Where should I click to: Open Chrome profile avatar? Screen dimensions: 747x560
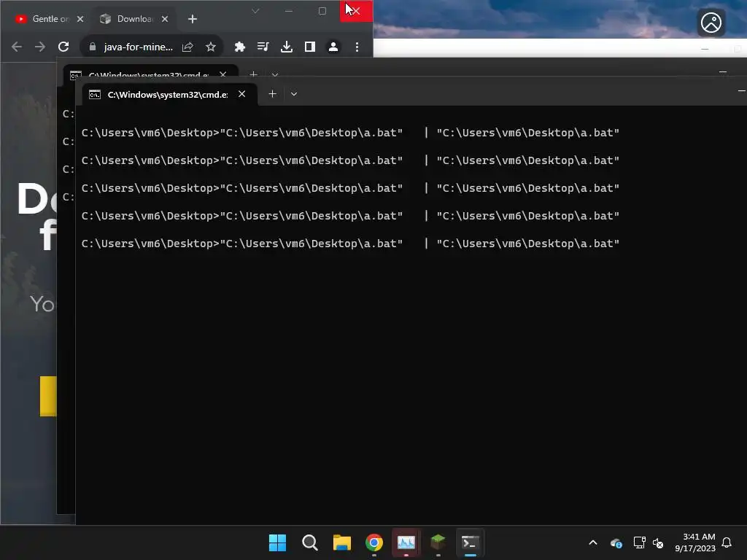(333, 47)
